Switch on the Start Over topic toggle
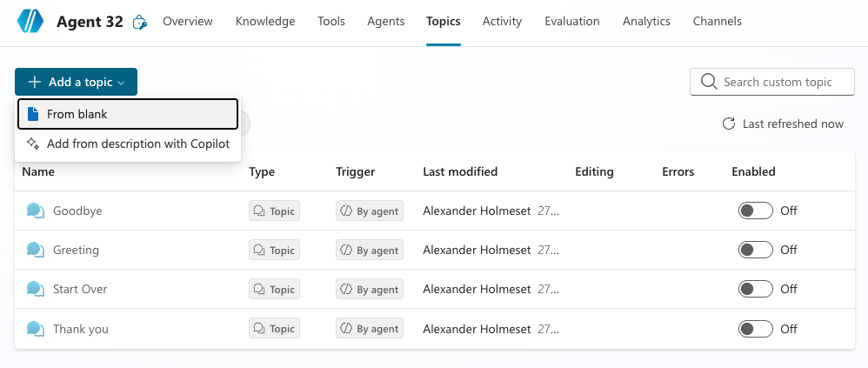The height and width of the screenshot is (368, 868). point(755,289)
